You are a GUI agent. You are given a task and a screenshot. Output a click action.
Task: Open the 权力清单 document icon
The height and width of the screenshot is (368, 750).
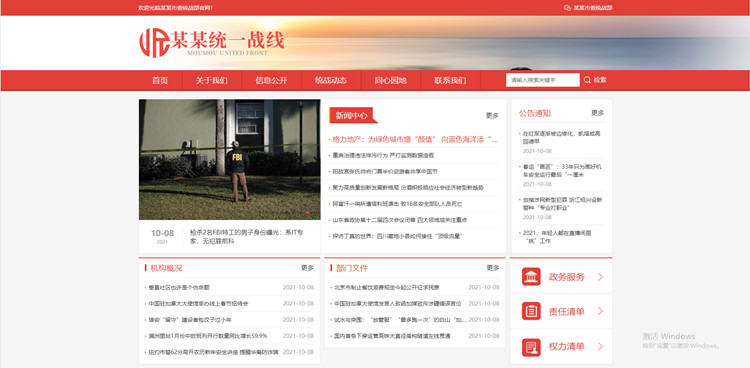click(x=531, y=347)
